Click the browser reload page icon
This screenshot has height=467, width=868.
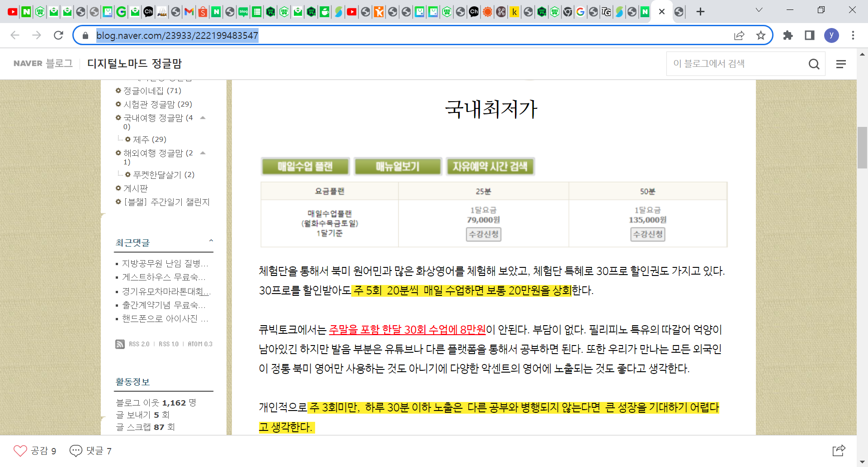pos(58,35)
